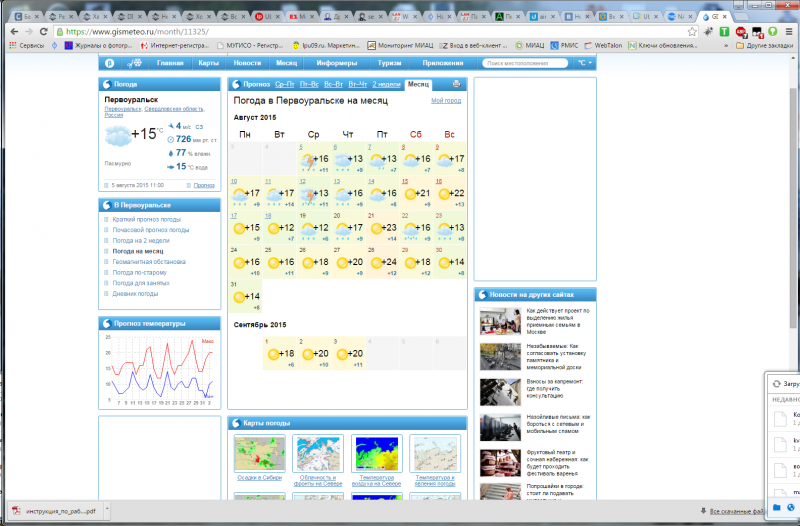Screen dimensions: 800x526
Task: Open Краткий прогноз погоды link
Action: [146, 219]
